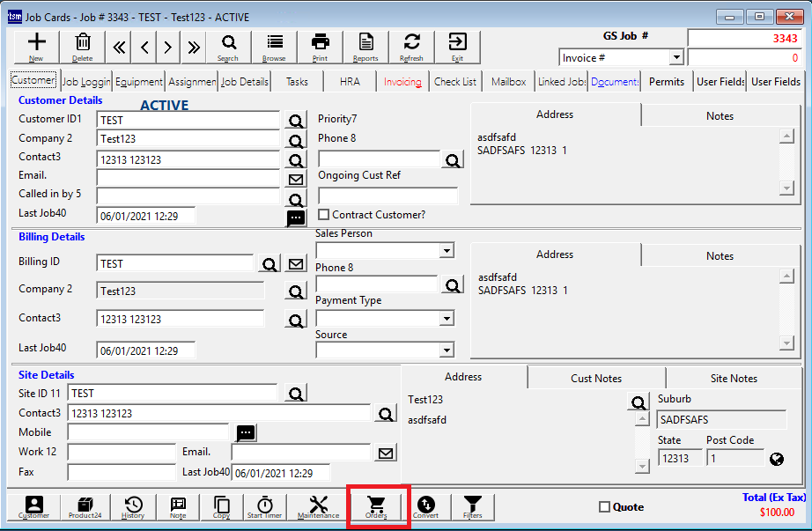The height and width of the screenshot is (531, 812).
Task: Select the Cust Notes tab in Site Details
Action: point(595,378)
